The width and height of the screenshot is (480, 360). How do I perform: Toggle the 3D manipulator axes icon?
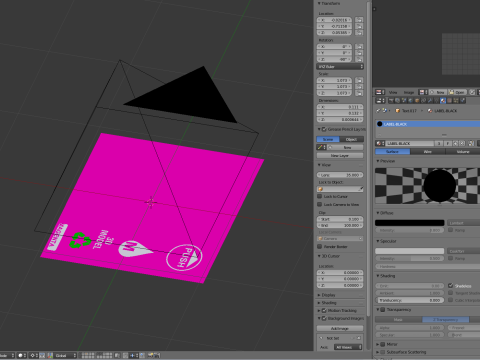pyautogui.click(x=50, y=355)
